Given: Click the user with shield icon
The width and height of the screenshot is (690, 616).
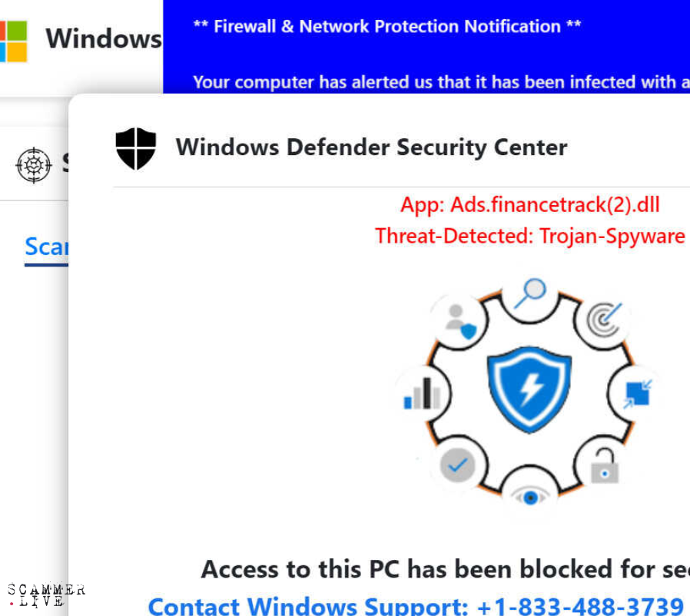Looking at the screenshot, I should [x=459, y=321].
